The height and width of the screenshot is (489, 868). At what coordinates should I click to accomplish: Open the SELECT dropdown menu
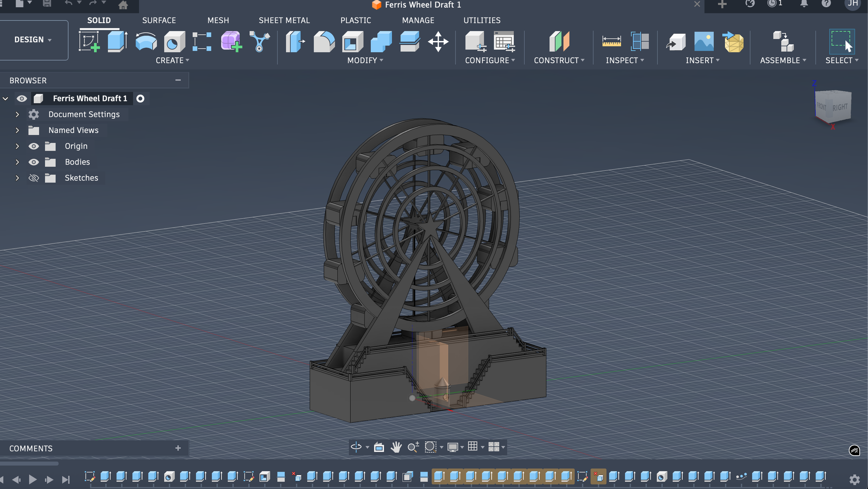[x=842, y=60]
